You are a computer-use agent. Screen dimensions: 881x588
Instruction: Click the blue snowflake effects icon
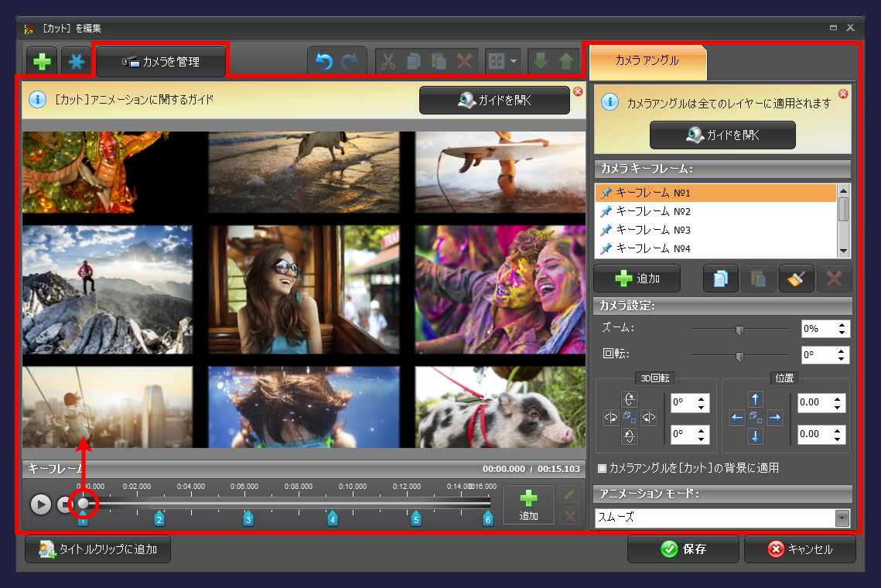pos(76,62)
